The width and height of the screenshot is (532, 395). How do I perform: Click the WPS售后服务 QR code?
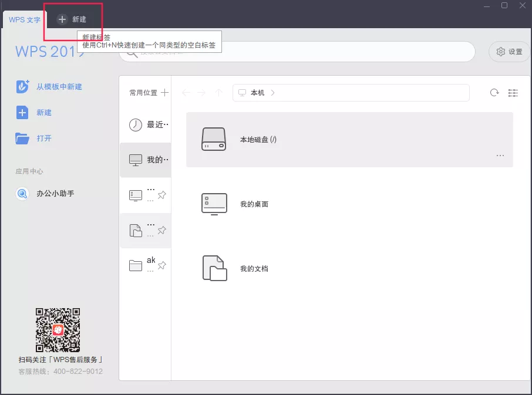58,330
